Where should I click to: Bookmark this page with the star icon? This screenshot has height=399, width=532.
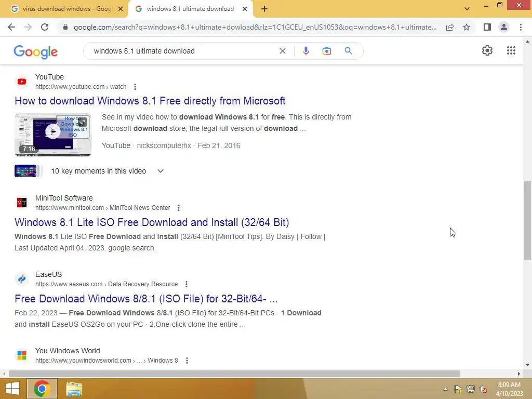coord(467,27)
